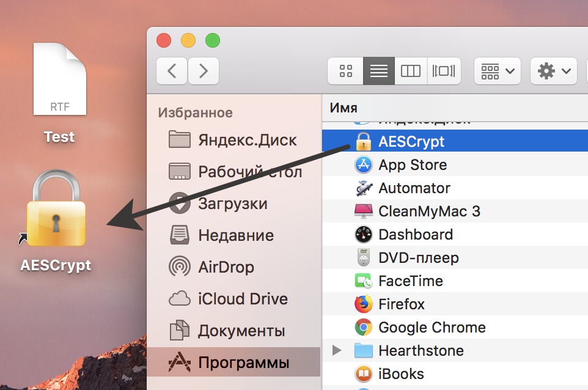Switch Finder to list view
The height and width of the screenshot is (390, 588).
coord(379,71)
